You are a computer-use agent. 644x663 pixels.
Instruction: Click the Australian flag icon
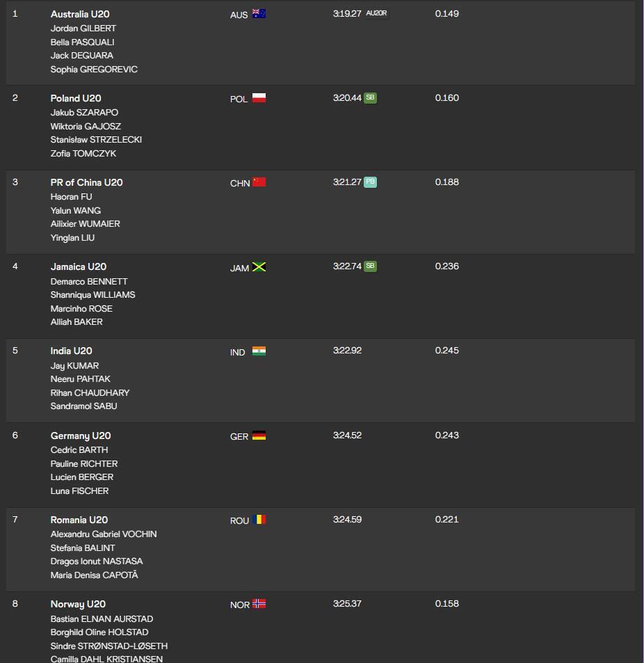click(x=259, y=13)
